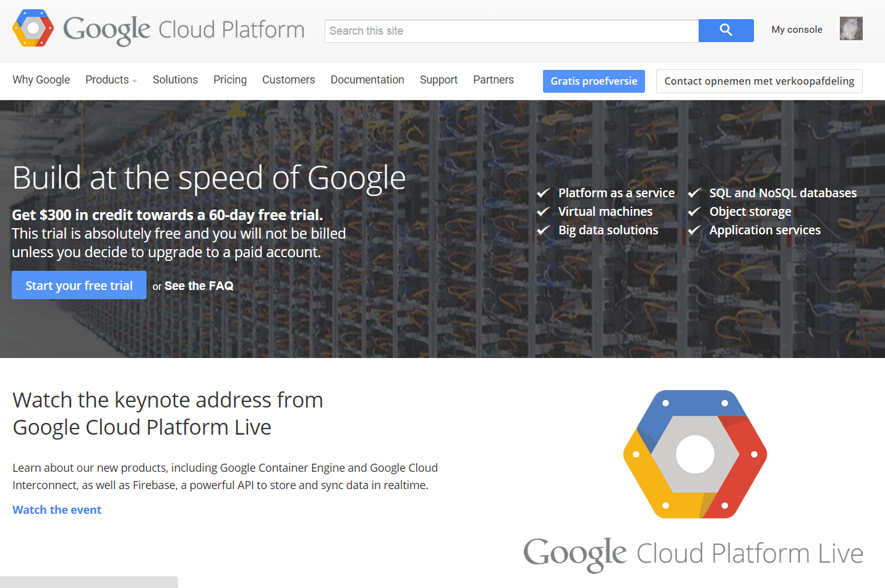The width and height of the screenshot is (885, 588).
Task: Click the checkmark beside Platform as a service
Action: tap(544, 193)
